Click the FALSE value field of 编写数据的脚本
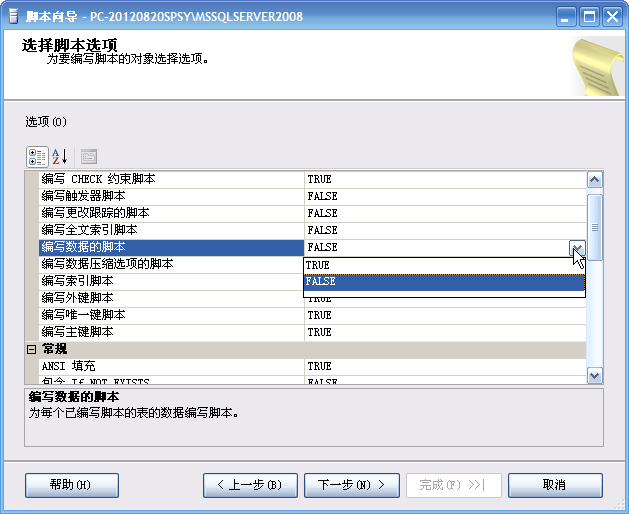629x514 pixels. click(x=436, y=248)
